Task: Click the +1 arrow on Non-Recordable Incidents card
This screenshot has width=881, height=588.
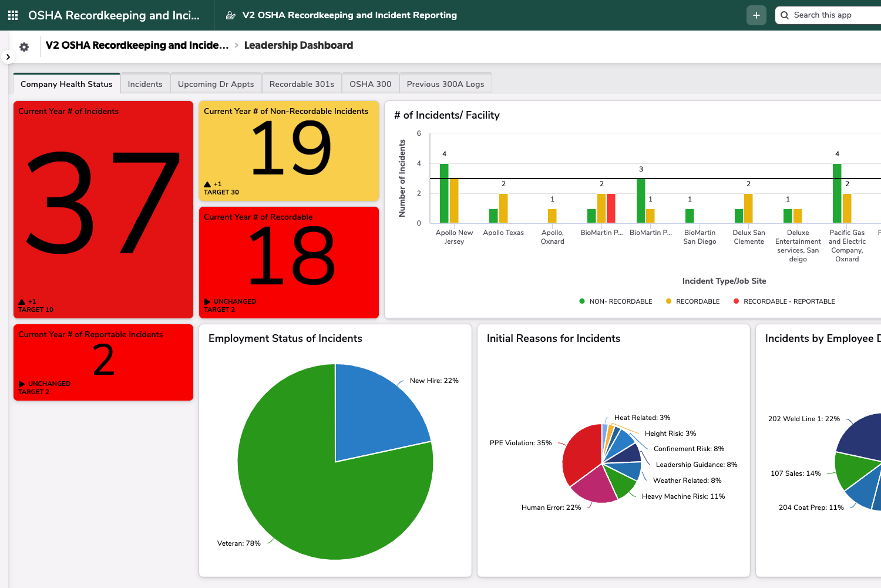Action: pos(207,184)
